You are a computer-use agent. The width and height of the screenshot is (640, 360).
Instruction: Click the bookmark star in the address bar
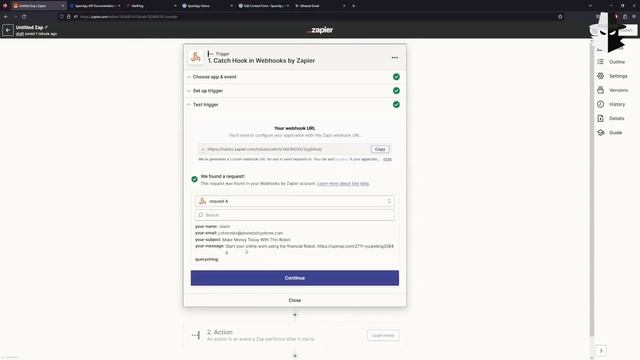point(560,17)
